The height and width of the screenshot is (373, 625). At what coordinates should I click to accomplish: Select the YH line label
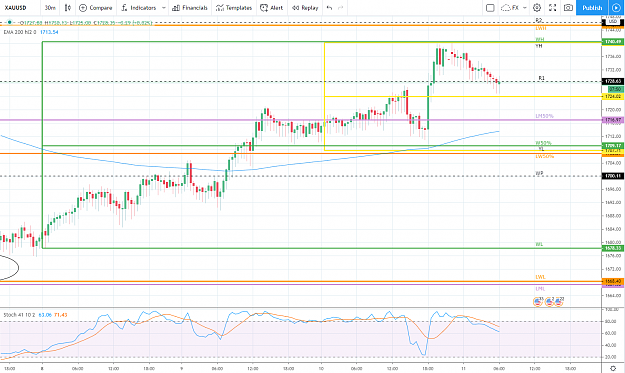pos(539,46)
